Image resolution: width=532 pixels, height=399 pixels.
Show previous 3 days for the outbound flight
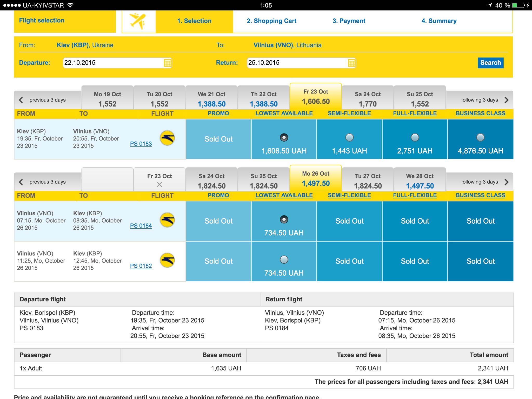[43, 100]
